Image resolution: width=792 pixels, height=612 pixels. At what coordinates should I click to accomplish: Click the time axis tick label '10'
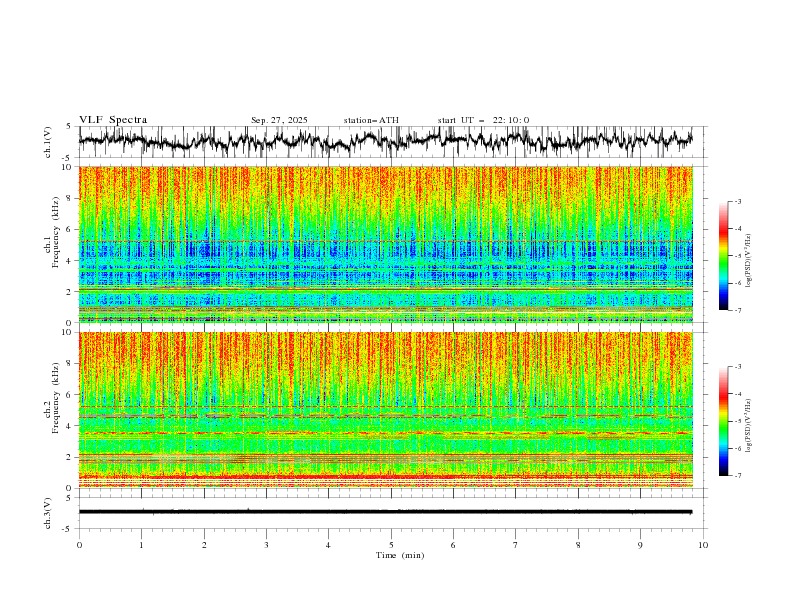click(x=703, y=545)
